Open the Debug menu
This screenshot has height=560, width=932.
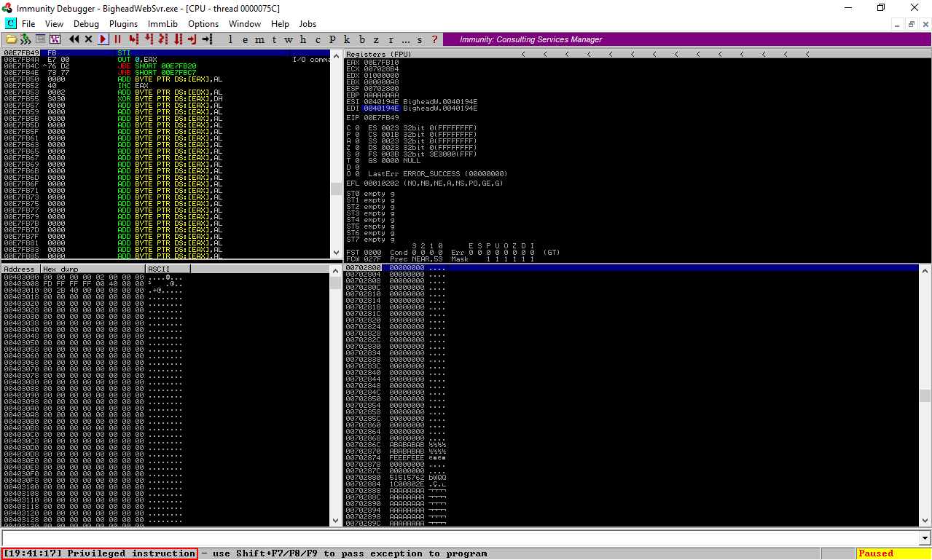point(86,24)
